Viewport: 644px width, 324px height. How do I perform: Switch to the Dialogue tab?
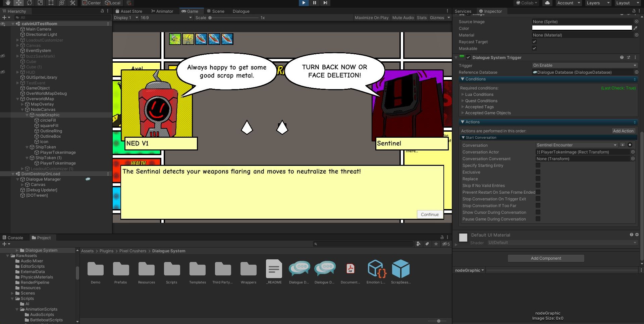(x=241, y=11)
